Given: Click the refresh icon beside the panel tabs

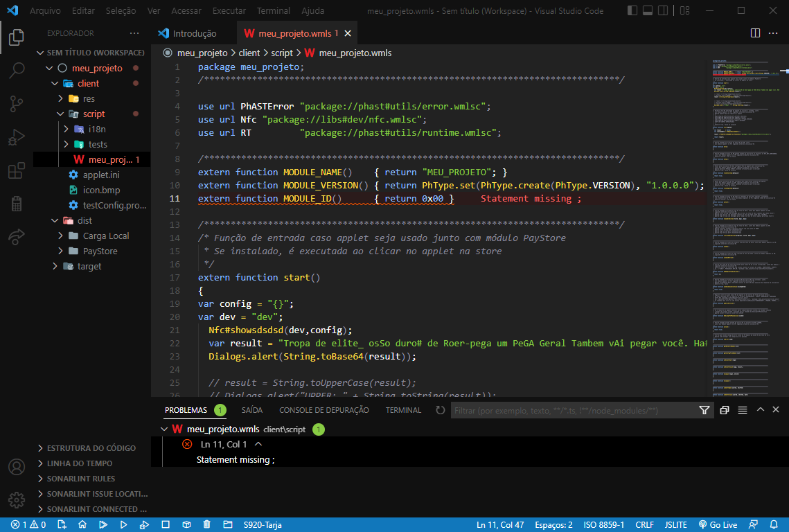Looking at the screenshot, I should click(x=440, y=410).
